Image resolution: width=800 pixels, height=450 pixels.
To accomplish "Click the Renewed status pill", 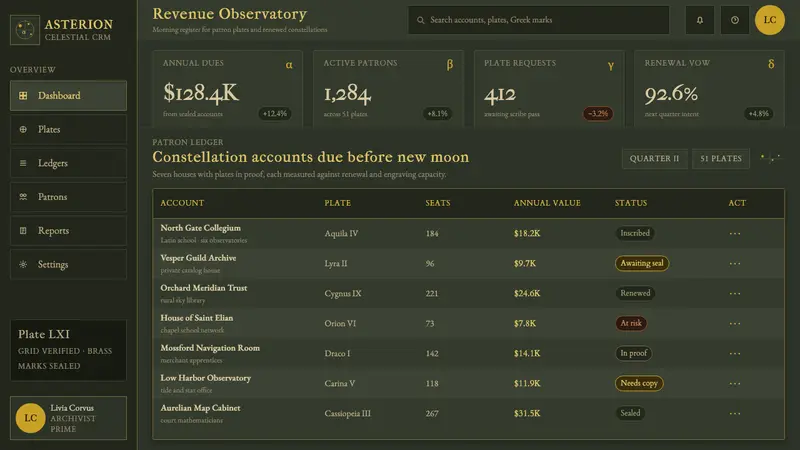I will [x=635, y=293].
